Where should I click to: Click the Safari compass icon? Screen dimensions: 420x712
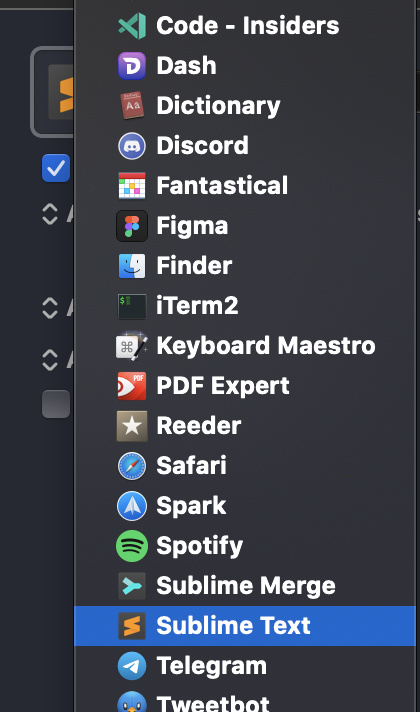[x=132, y=466]
